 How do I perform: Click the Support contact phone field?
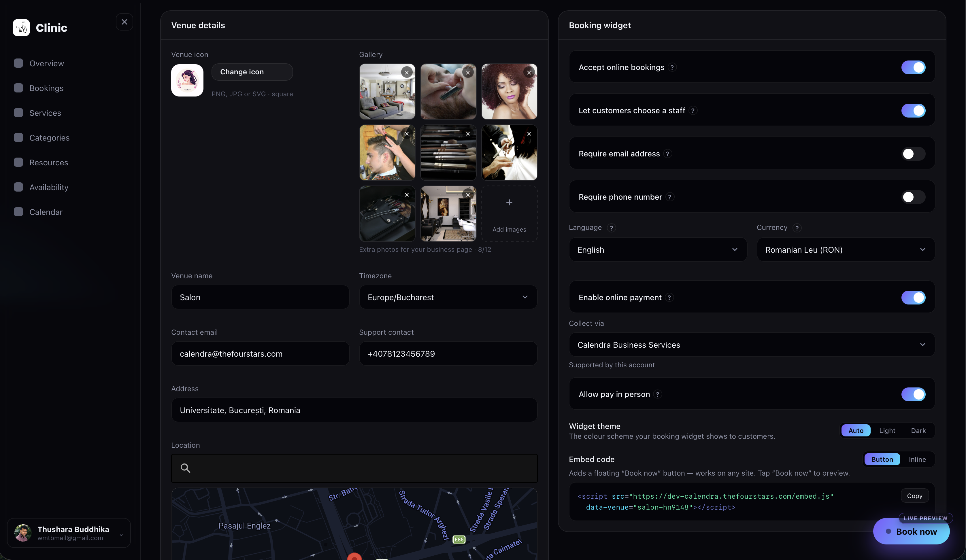[448, 353]
